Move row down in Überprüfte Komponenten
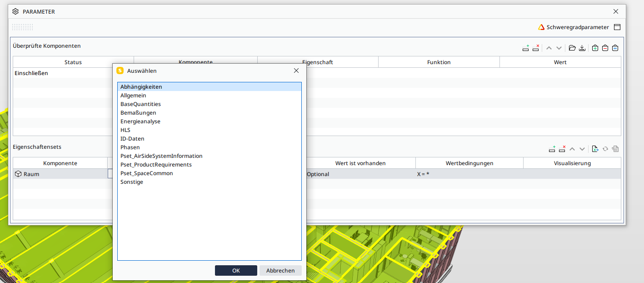644x283 pixels. (559, 48)
